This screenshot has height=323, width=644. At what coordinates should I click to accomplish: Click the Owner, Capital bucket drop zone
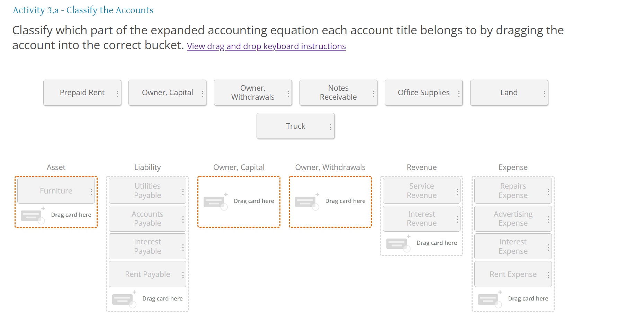(x=239, y=202)
